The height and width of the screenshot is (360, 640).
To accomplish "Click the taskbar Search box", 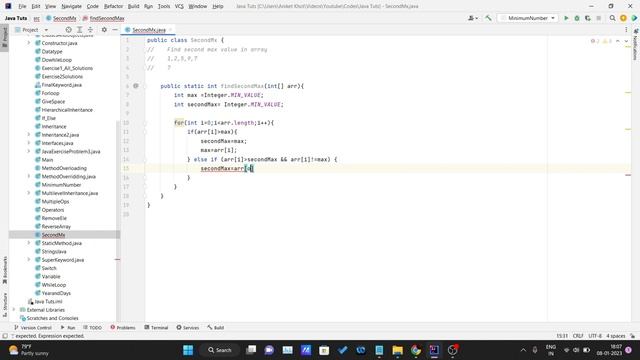I will [220, 350].
